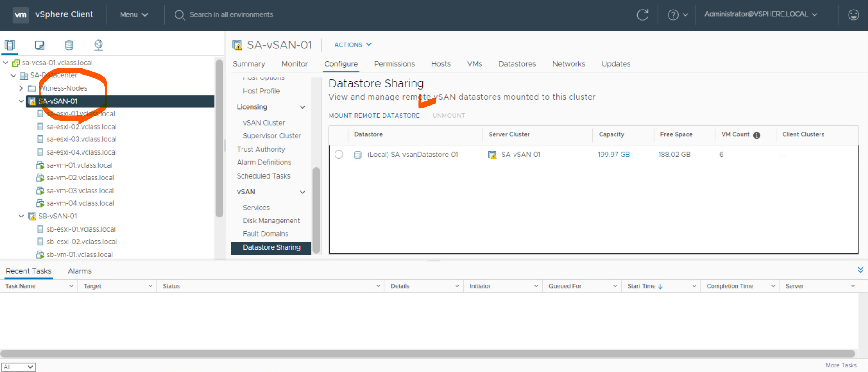868x372 pixels.
Task: Open the Networks tab
Action: 568,64
